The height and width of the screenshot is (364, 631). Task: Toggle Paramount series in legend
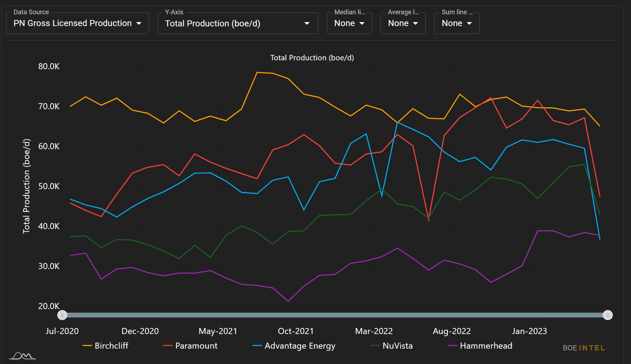190,346
